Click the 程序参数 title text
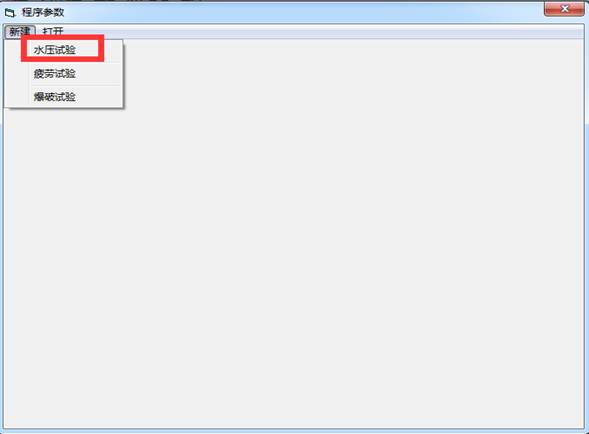Screen dimensions: 589x434 tap(43, 12)
